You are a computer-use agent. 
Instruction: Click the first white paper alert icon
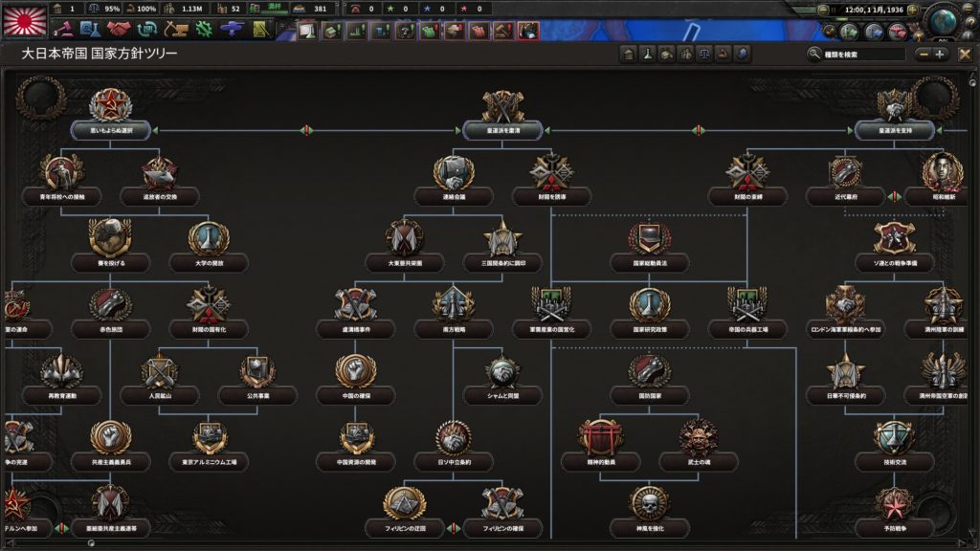click(307, 31)
